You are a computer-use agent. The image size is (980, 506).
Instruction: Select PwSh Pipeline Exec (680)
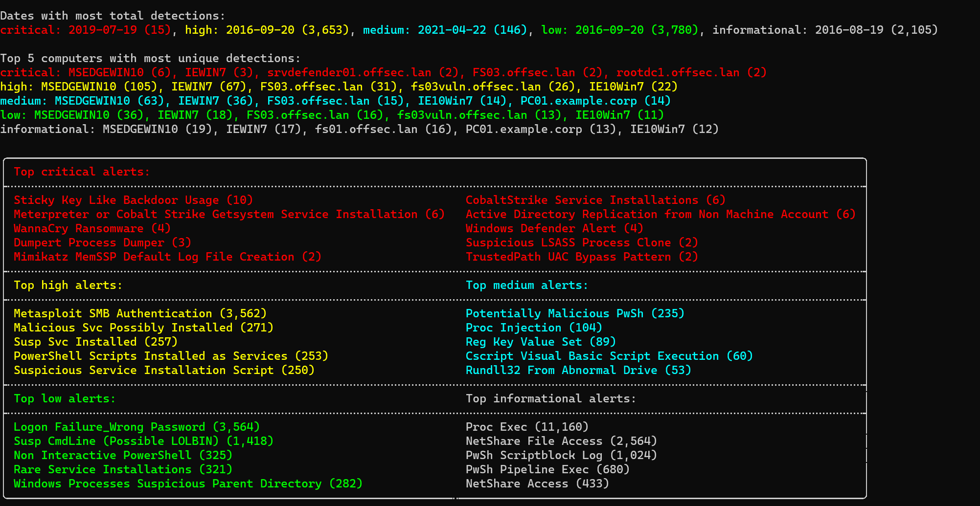point(547,469)
